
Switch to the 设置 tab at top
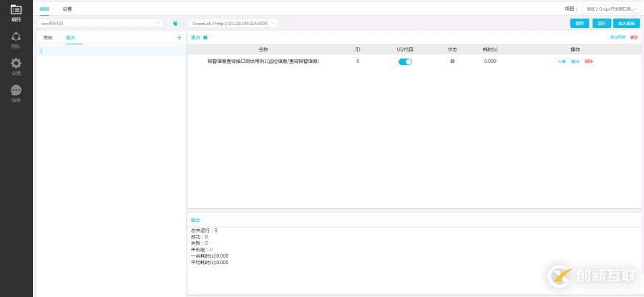pyautogui.click(x=67, y=9)
